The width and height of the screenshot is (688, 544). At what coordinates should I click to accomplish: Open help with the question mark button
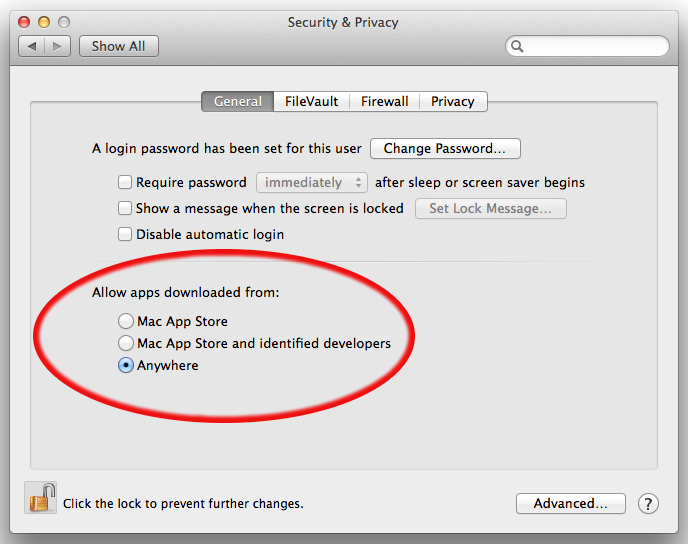pyautogui.click(x=648, y=504)
